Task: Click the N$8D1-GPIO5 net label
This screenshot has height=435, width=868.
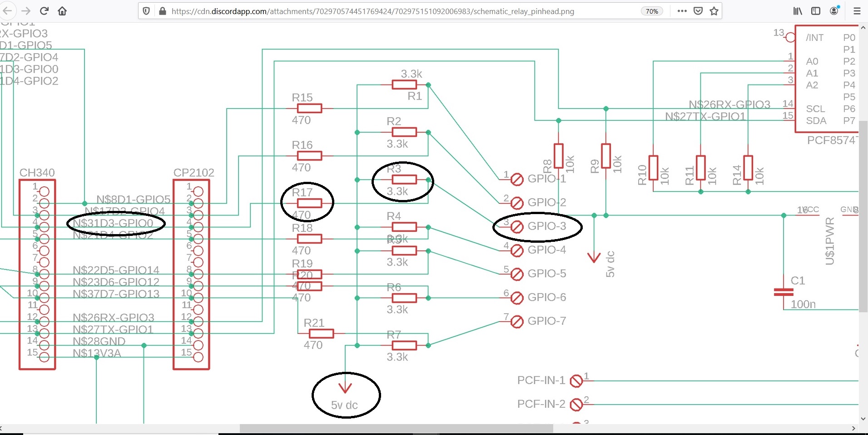Action: click(134, 199)
